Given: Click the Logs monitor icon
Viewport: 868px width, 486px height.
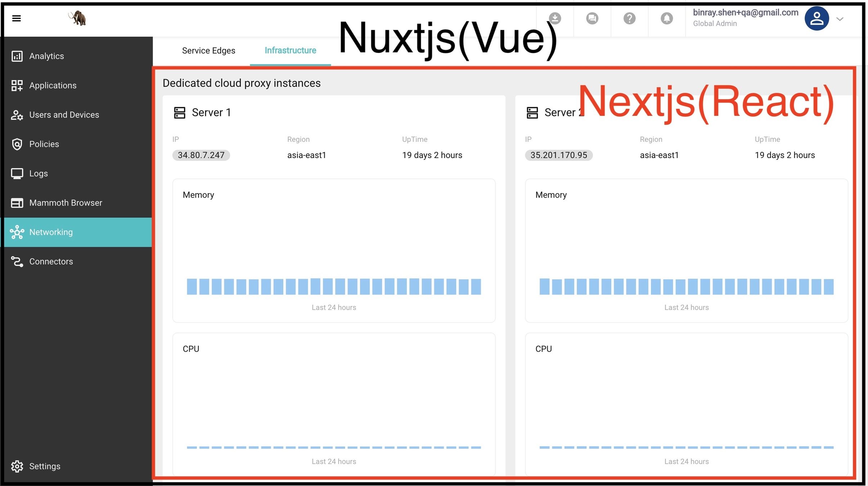Looking at the screenshot, I should [17, 174].
